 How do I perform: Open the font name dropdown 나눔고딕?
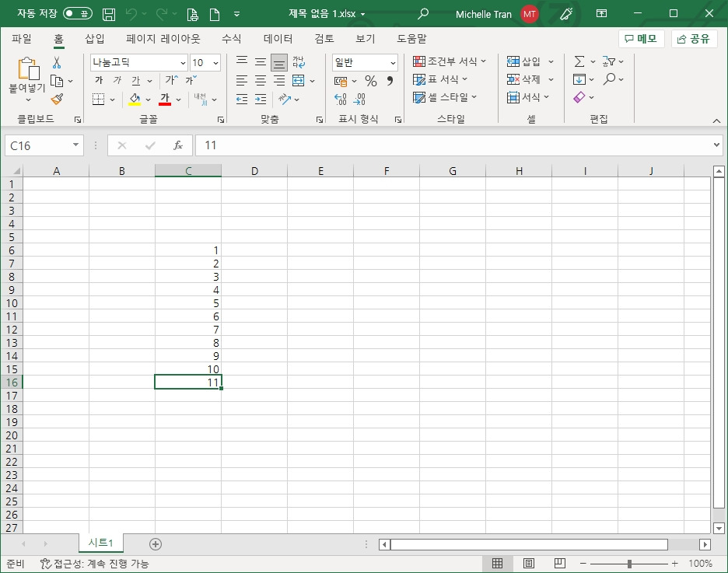tap(183, 63)
